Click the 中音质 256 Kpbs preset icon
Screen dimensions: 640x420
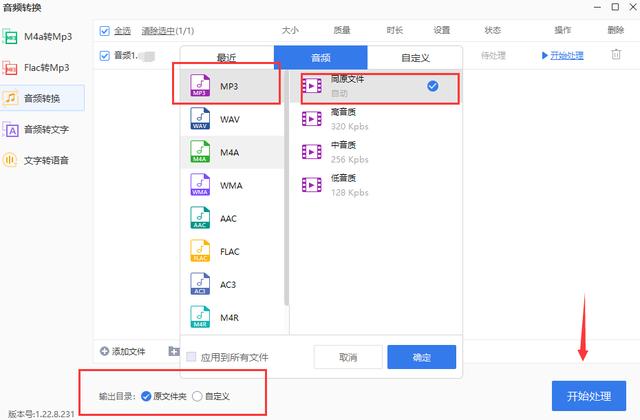pyautogui.click(x=312, y=152)
